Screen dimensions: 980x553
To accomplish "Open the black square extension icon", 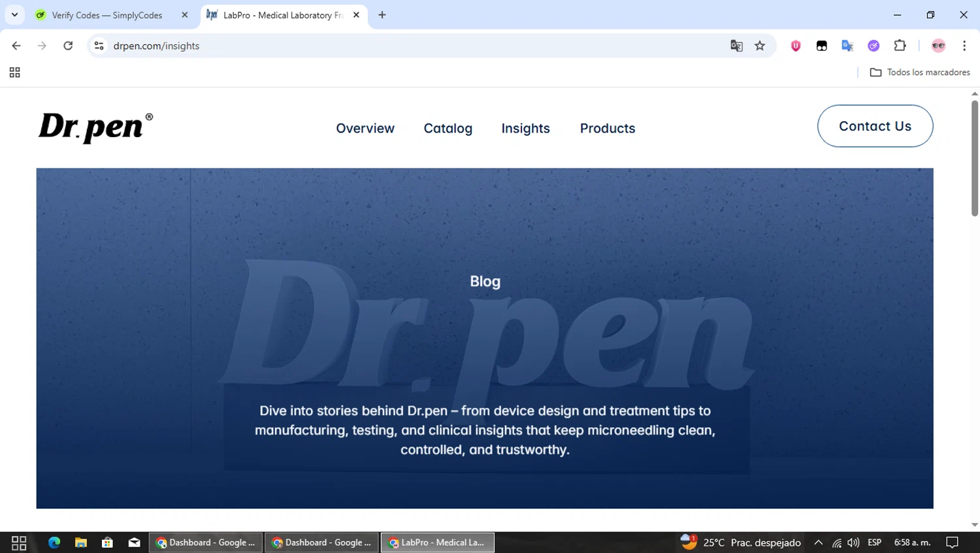I will click(822, 46).
